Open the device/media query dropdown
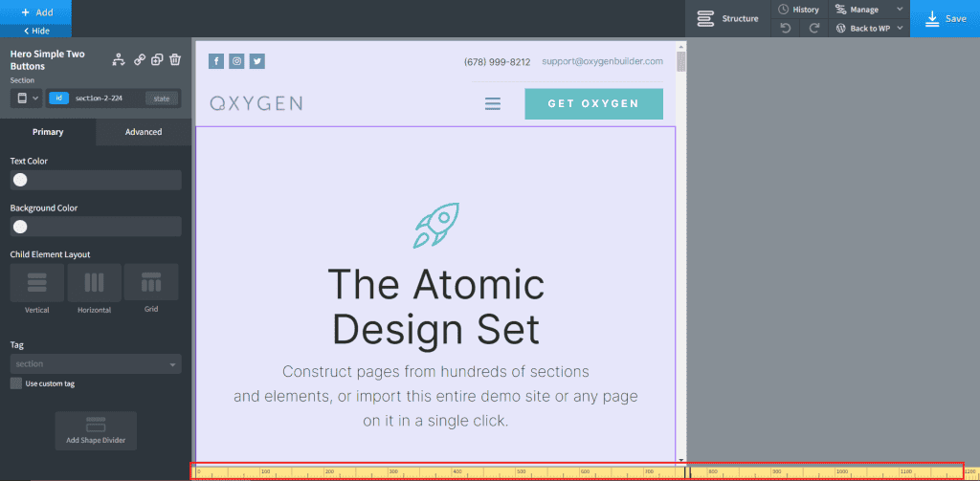This screenshot has height=481, width=980. [x=26, y=98]
